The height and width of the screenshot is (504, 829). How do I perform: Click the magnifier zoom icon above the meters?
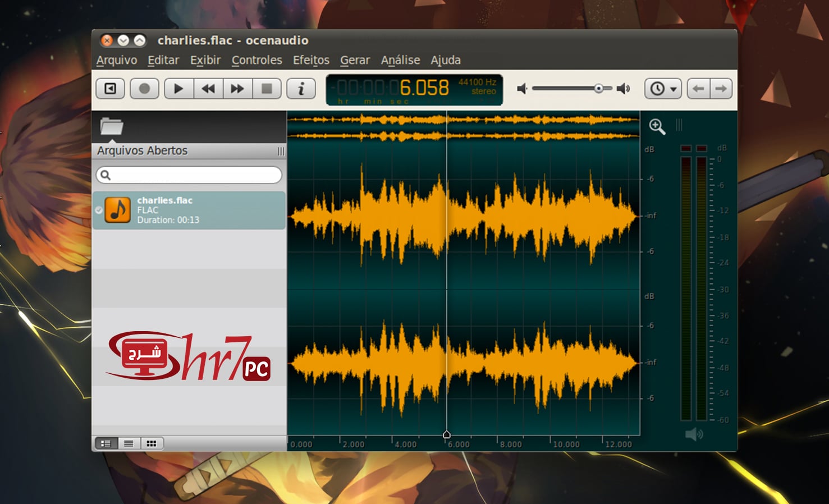click(657, 127)
